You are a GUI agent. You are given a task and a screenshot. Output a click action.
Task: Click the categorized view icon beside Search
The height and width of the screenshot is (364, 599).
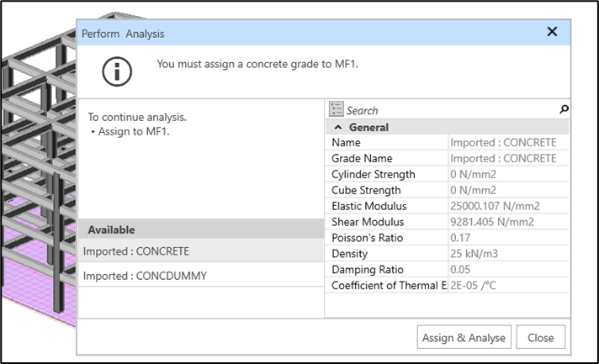click(337, 109)
